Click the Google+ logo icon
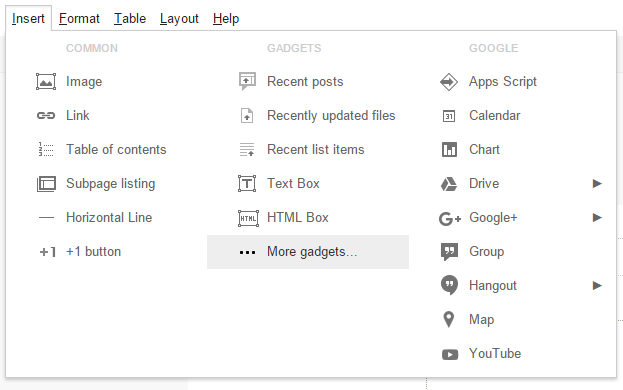Viewport: 623px width, 390px height. point(450,218)
